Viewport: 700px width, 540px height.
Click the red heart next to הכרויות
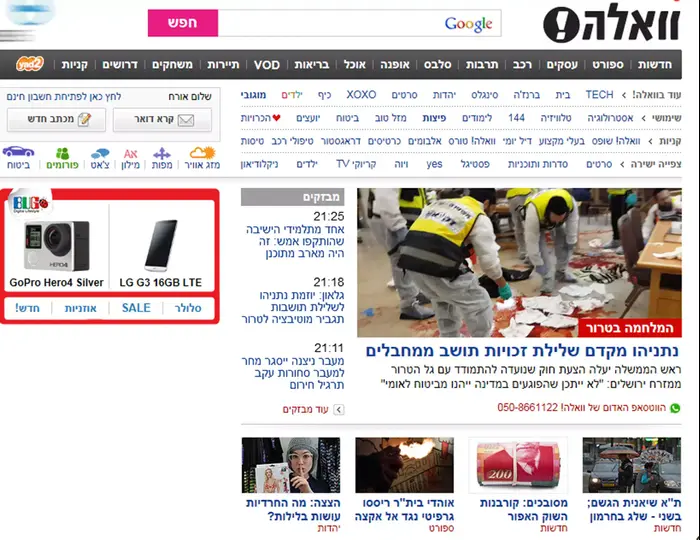276,118
